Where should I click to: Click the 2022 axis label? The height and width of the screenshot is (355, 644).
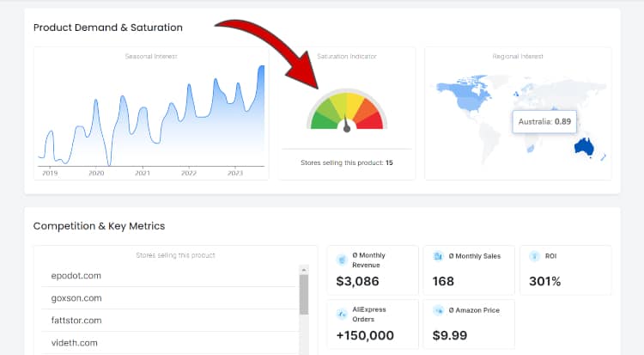tap(189, 173)
